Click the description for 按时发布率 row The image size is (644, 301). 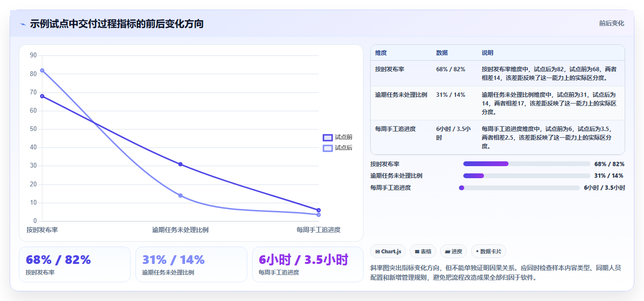[x=549, y=73]
